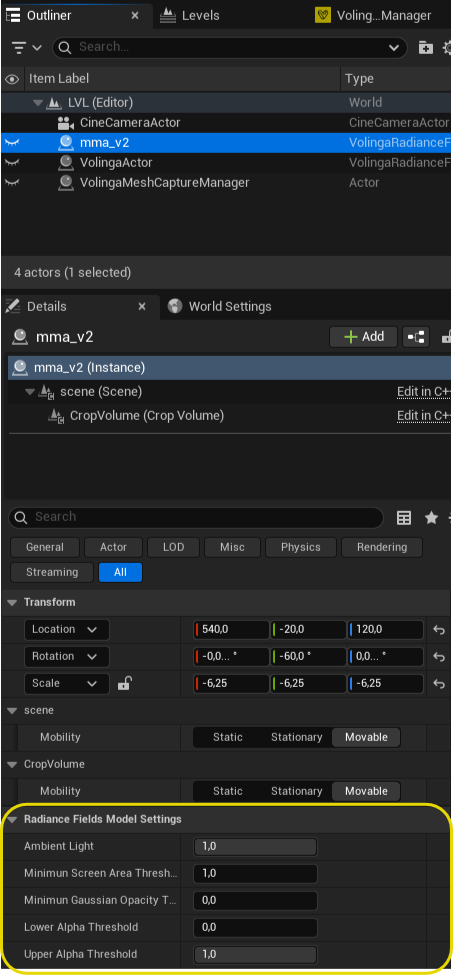Open the Location type dropdown

coord(67,629)
